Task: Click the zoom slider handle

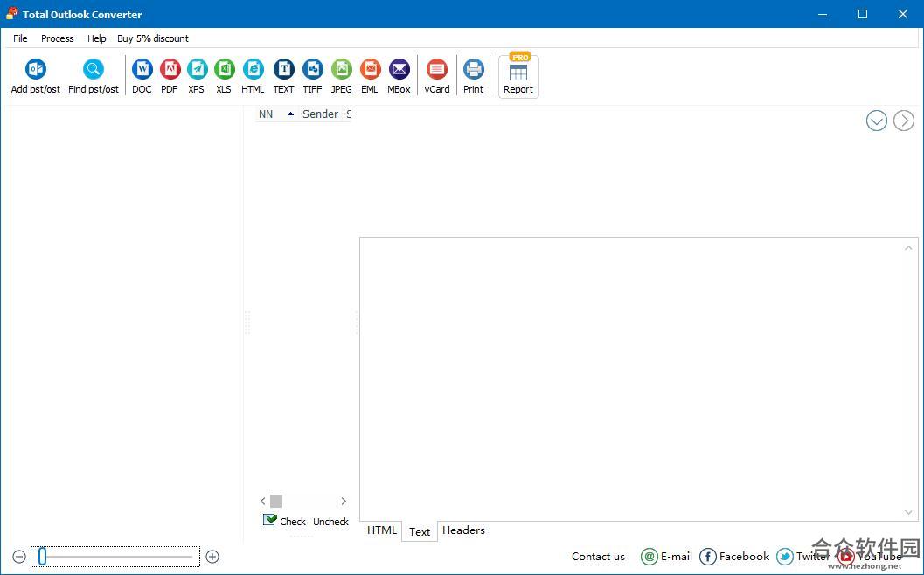Action: point(43,556)
